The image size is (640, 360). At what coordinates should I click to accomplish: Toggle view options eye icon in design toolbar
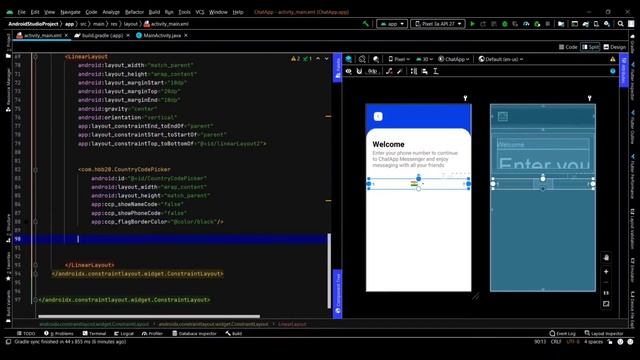pos(349,71)
